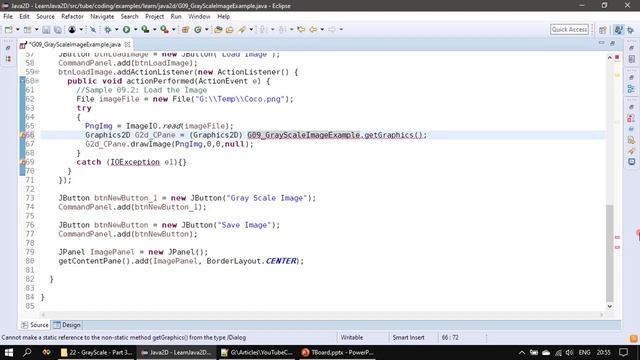Image resolution: width=640 pixels, height=360 pixels.
Task: Click the 66 : 72 cursor position indicator
Action: (x=450, y=338)
